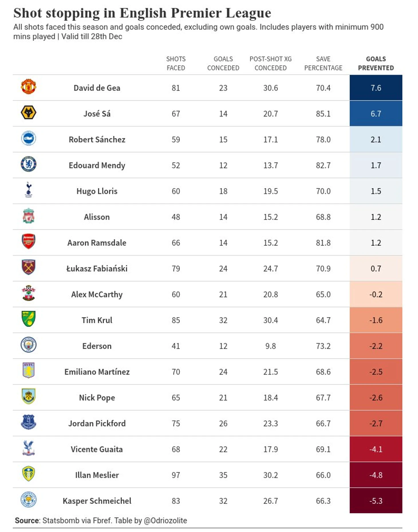This screenshot has width=418, height=532.
Task: Click the Arsenal cannon badge
Action: pyautogui.click(x=28, y=242)
